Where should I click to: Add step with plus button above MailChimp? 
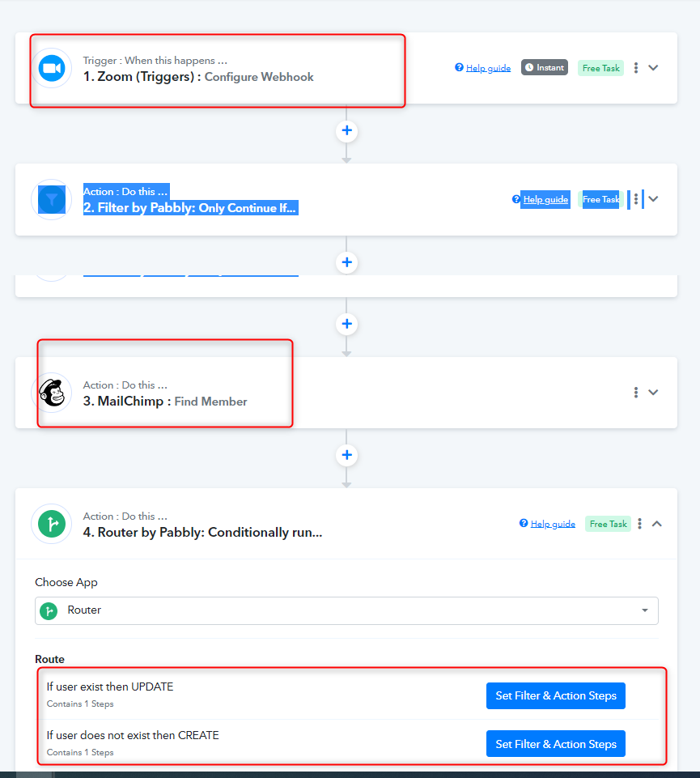[x=346, y=324]
